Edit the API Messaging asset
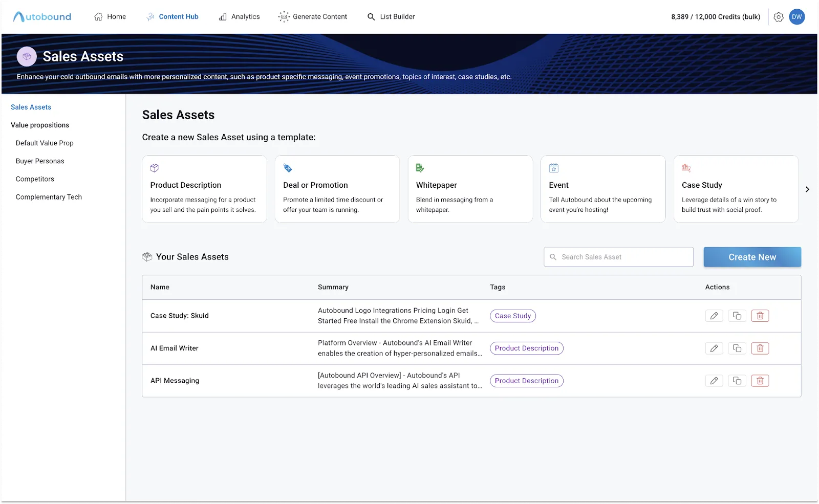Image resolution: width=819 pixels, height=504 pixels. pos(714,381)
